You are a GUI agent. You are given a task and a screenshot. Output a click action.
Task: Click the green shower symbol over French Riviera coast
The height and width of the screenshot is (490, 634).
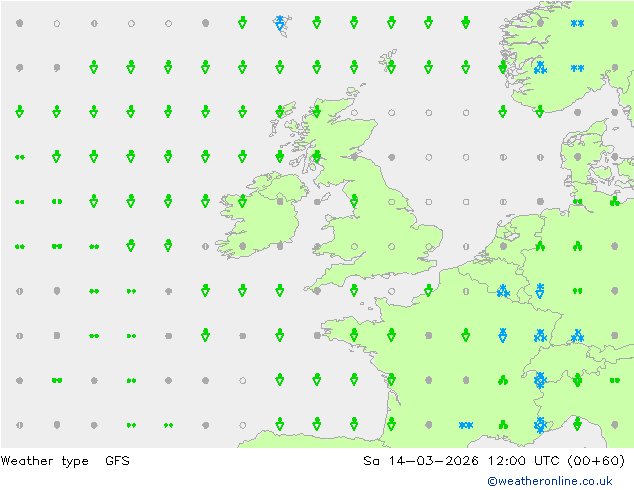point(577,424)
